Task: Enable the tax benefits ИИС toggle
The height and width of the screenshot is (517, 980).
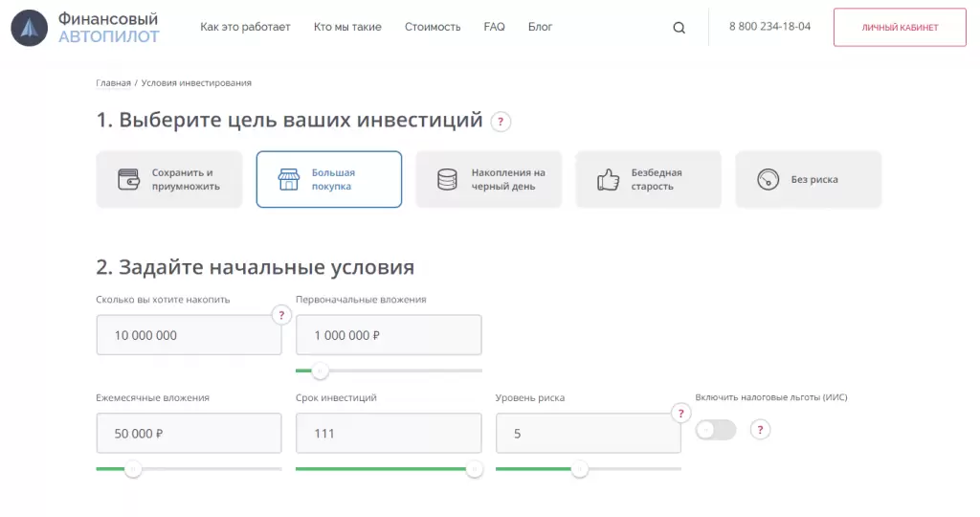Action: (715, 430)
